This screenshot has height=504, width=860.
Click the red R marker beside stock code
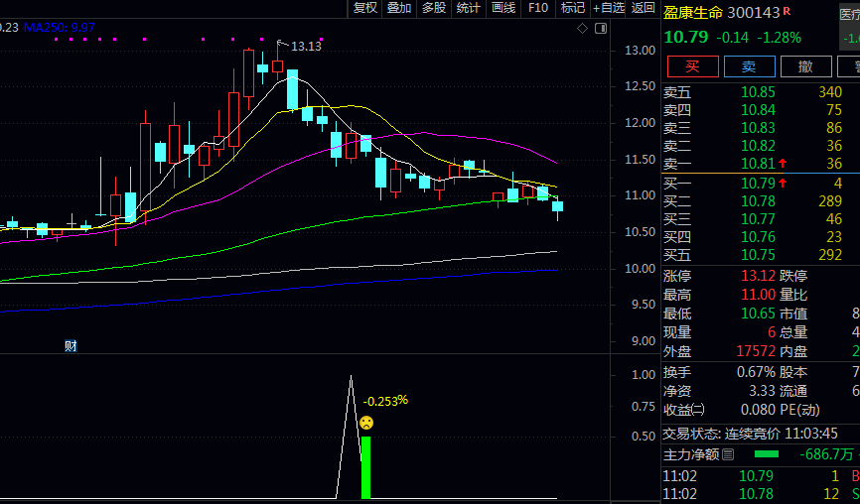tap(787, 12)
